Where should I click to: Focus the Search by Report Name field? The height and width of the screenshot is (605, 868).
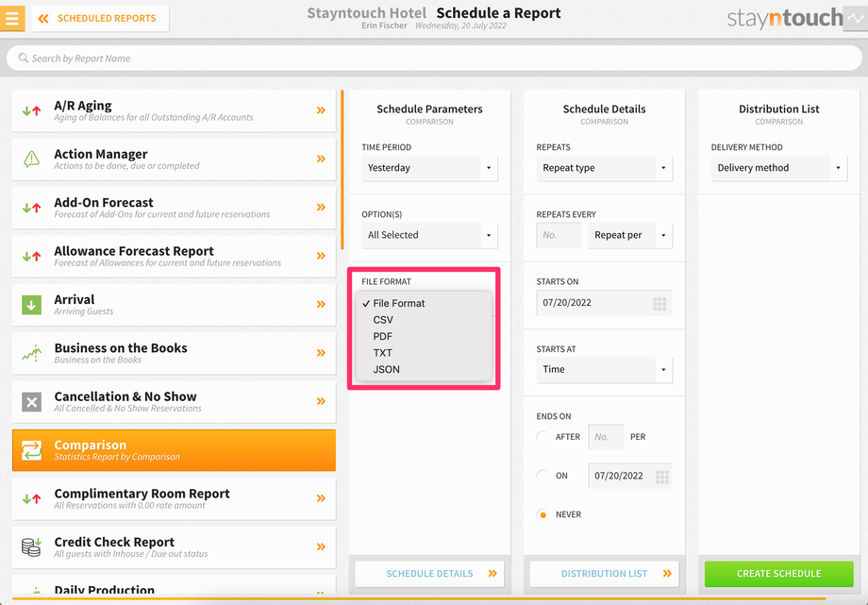click(434, 58)
